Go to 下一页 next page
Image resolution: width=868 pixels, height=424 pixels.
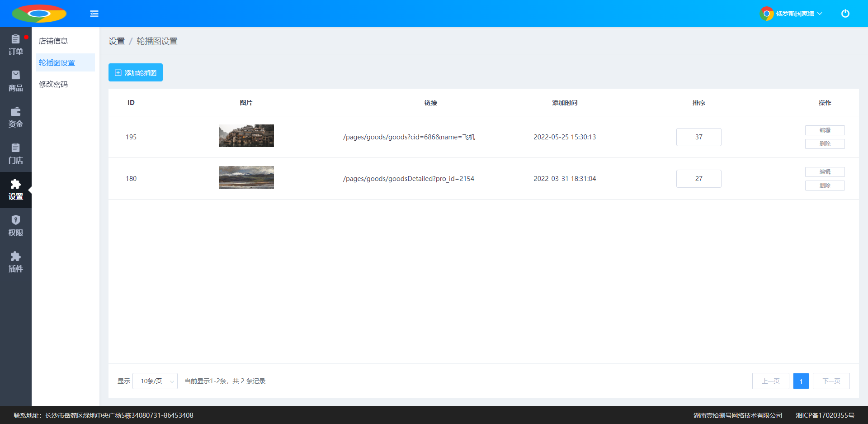(831, 381)
